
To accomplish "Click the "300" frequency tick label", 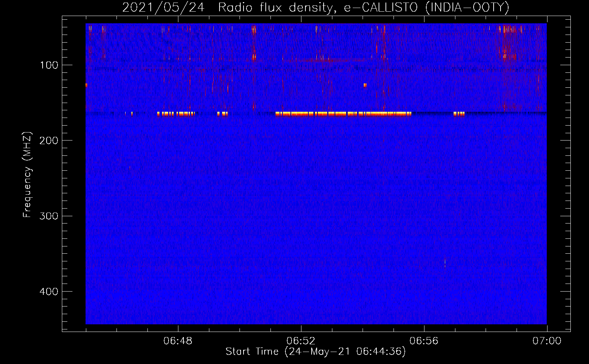I will point(49,216).
